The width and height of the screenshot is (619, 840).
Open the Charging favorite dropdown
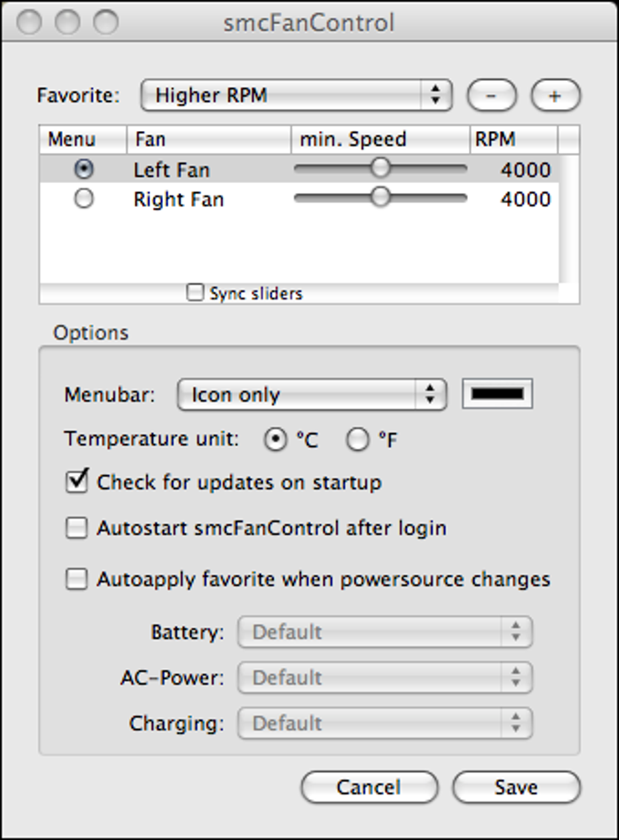tap(385, 724)
